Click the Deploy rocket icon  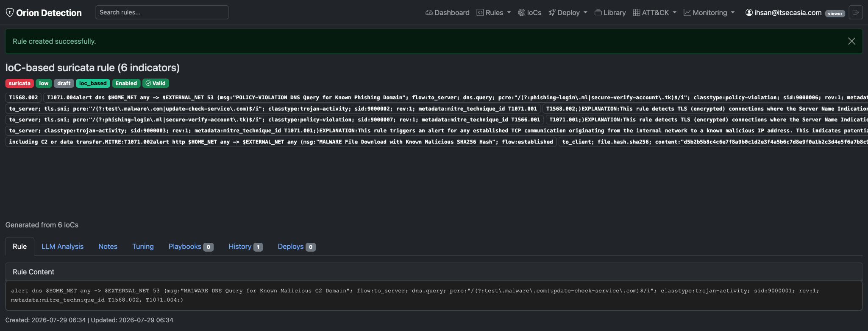point(552,13)
